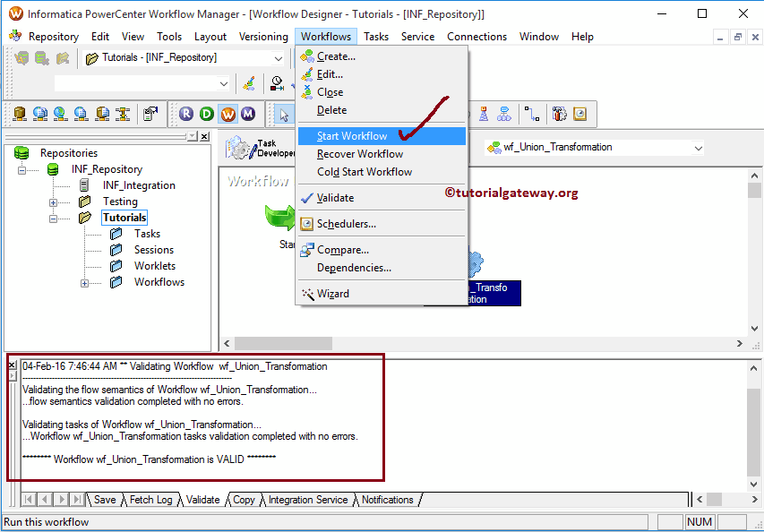Open the Repository Manager tool (R icon)
This screenshot has width=764, height=532.
point(186,114)
